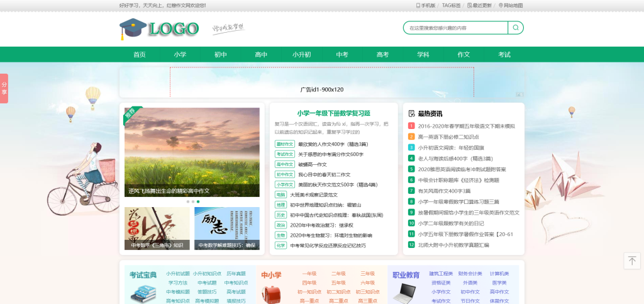Viewport: 644px width, 304px height.
Task: Click the 手机版 mobile version link
Action: 426,5
